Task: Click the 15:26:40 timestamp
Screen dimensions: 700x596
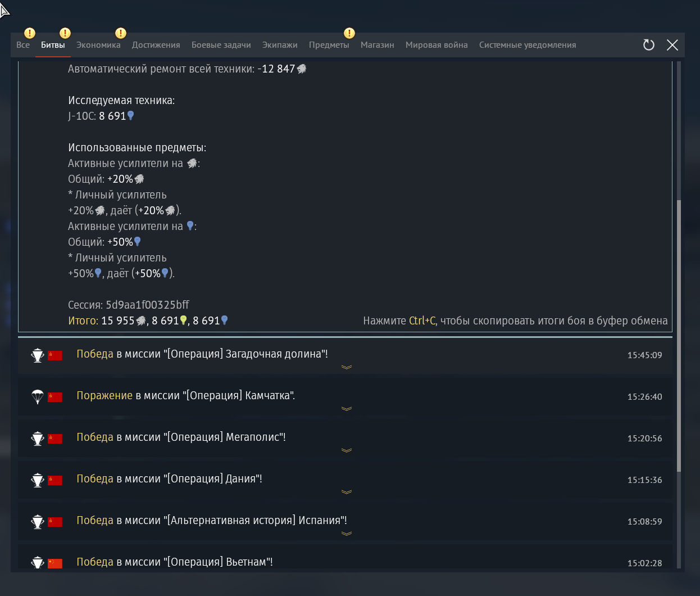Action: (x=644, y=397)
